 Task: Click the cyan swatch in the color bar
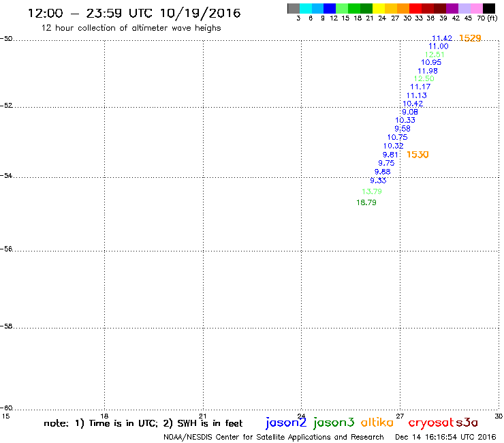tap(305, 8)
